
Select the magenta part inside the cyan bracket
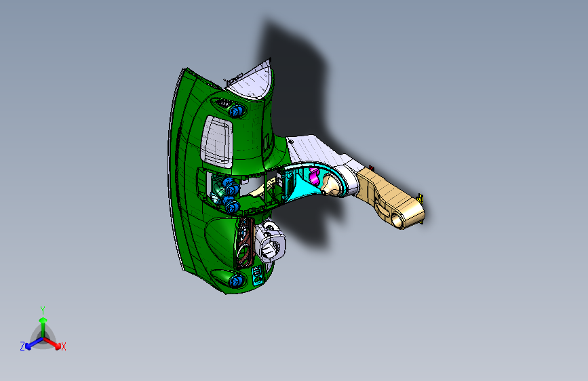(x=314, y=176)
